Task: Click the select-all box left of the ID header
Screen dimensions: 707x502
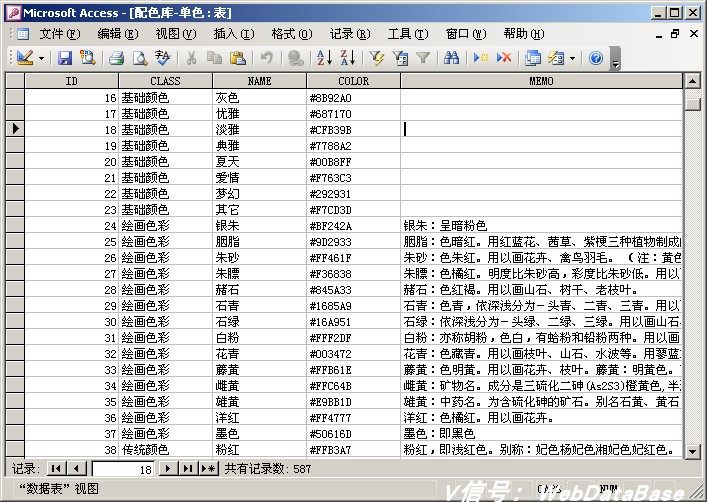Action: click(x=15, y=81)
